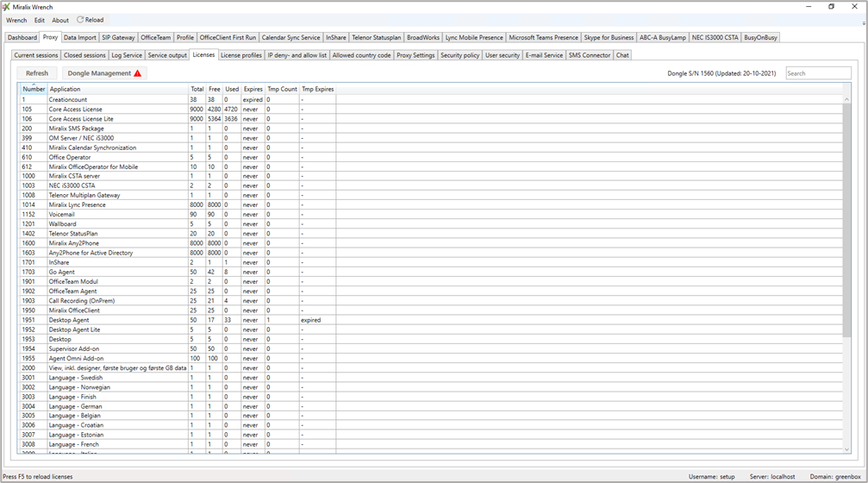Screen dimensions: 868x483
Task: Open the Chat sub-tab
Action: pos(622,55)
